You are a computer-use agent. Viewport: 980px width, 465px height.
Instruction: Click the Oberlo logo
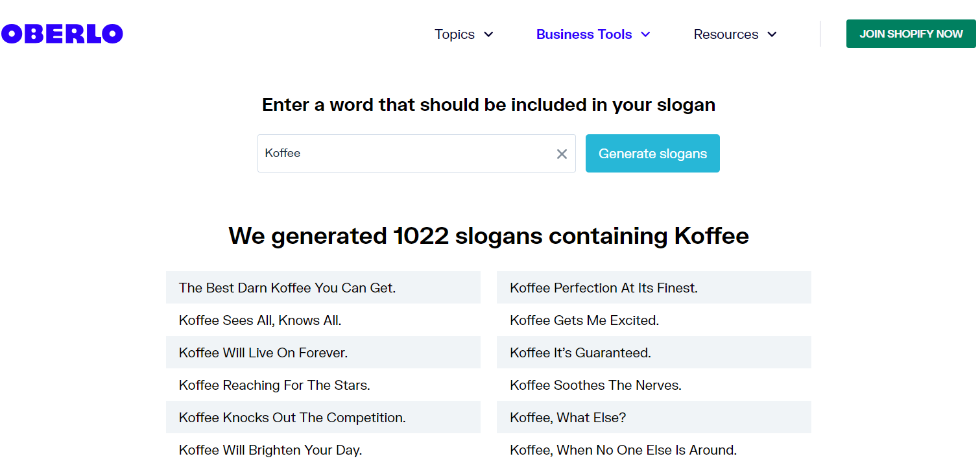coord(62,34)
